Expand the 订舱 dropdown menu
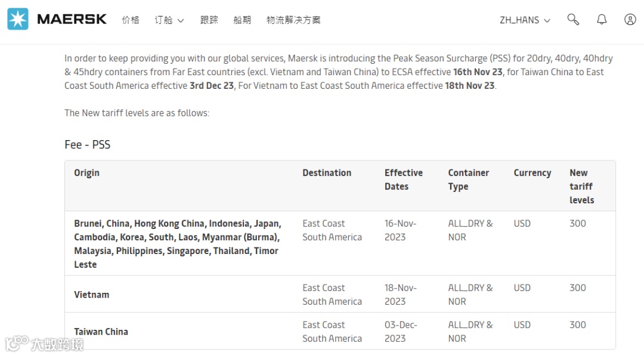 169,20
